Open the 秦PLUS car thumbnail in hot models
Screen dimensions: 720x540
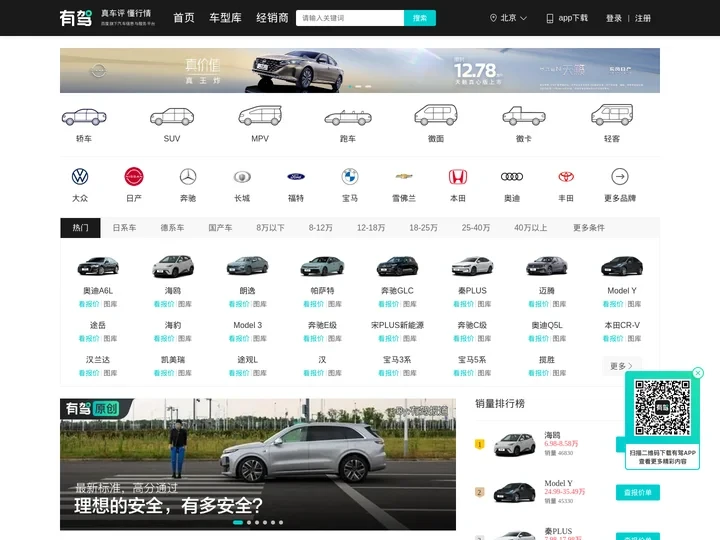(472, 266)
